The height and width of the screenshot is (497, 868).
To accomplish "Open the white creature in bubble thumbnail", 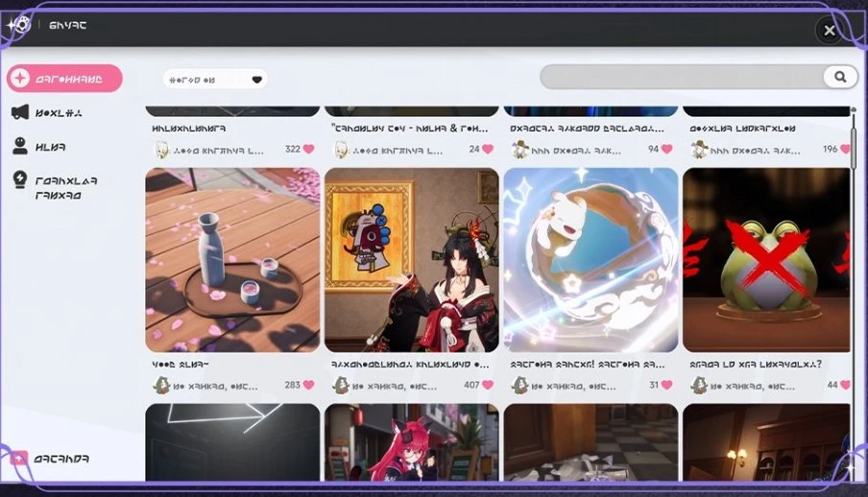I will (x=591, y=260).
